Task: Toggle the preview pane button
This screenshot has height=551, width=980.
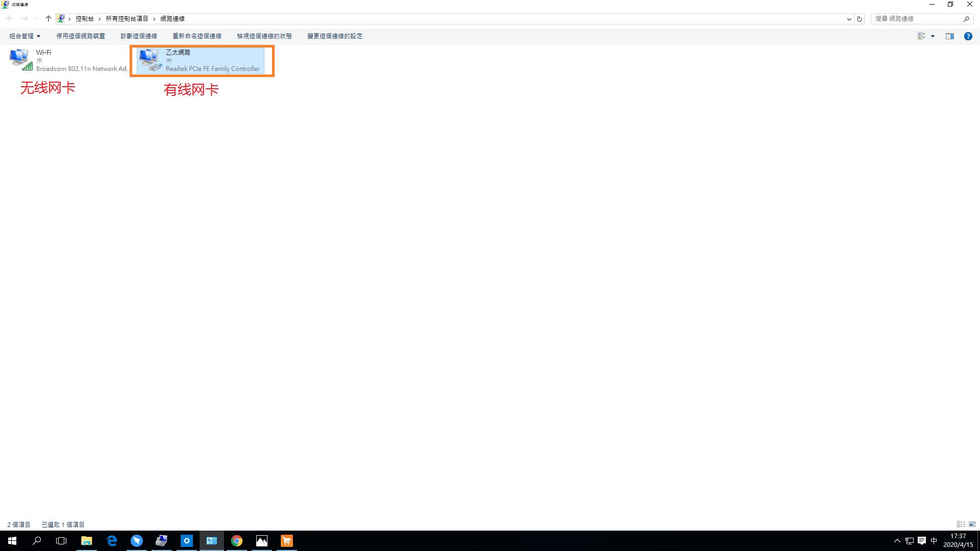Action: pos(949,36)
